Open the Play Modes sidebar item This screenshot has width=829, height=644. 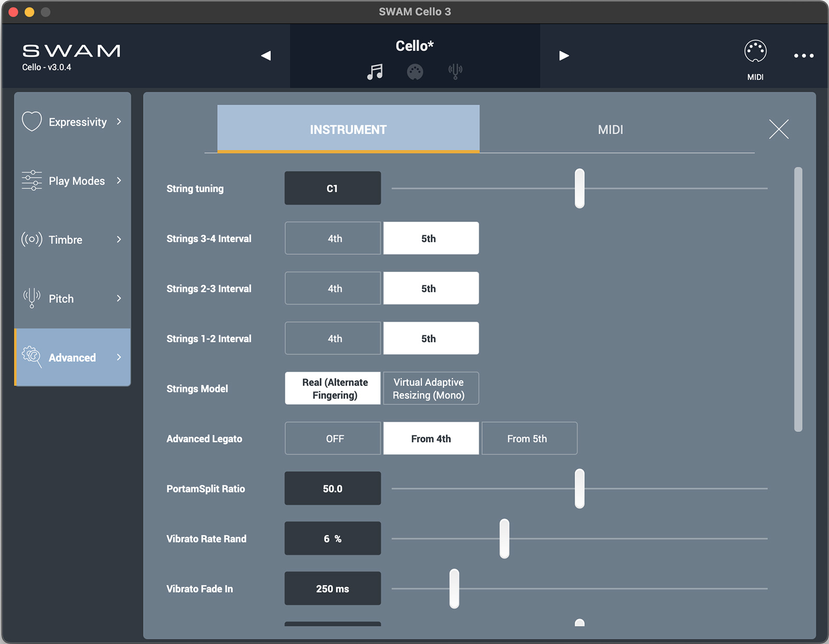click(73, 181)
